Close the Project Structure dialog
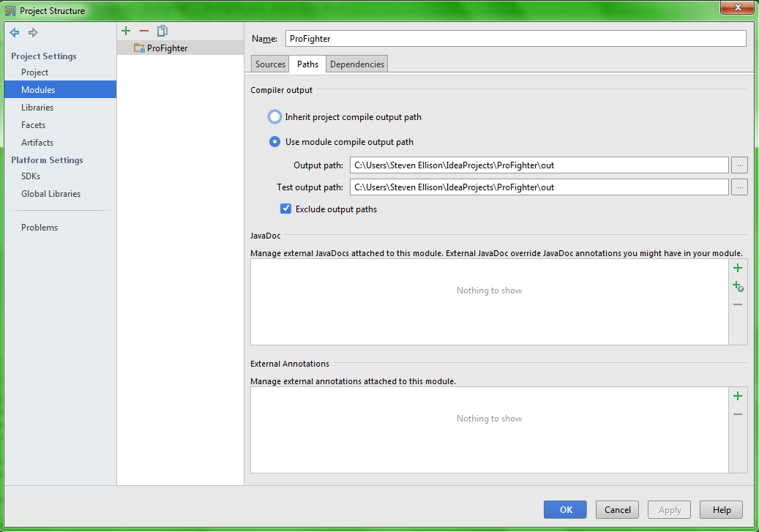 [x=737, y=8]
